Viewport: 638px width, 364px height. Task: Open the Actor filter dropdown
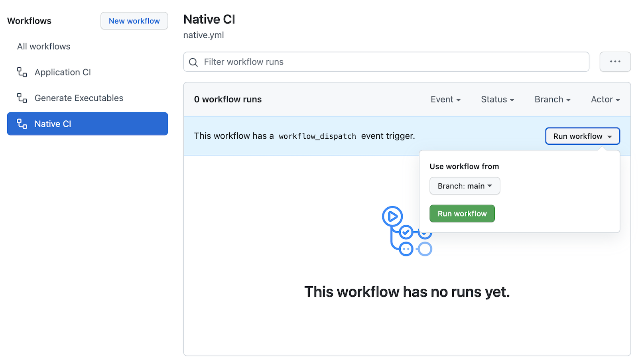pyautogui.click(x=605, y=99)
